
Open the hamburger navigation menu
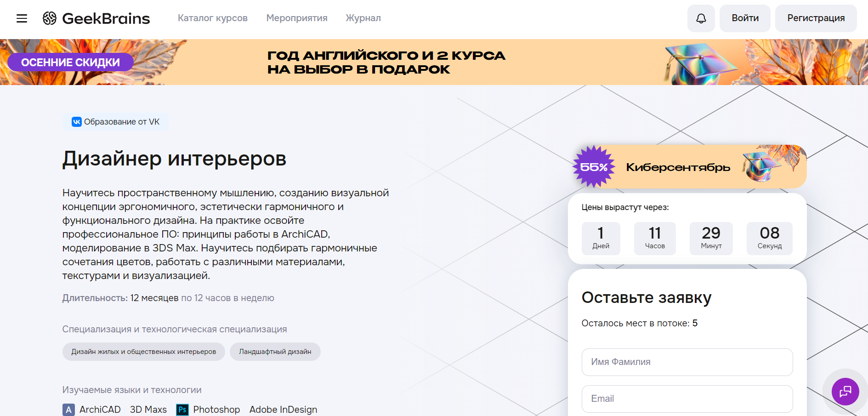click(22, 18)
